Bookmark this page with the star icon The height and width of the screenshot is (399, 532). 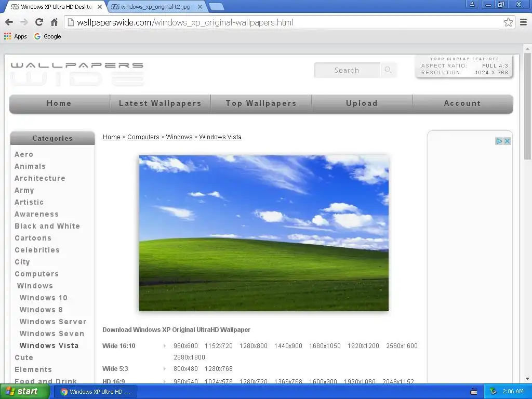pos(508,22)
